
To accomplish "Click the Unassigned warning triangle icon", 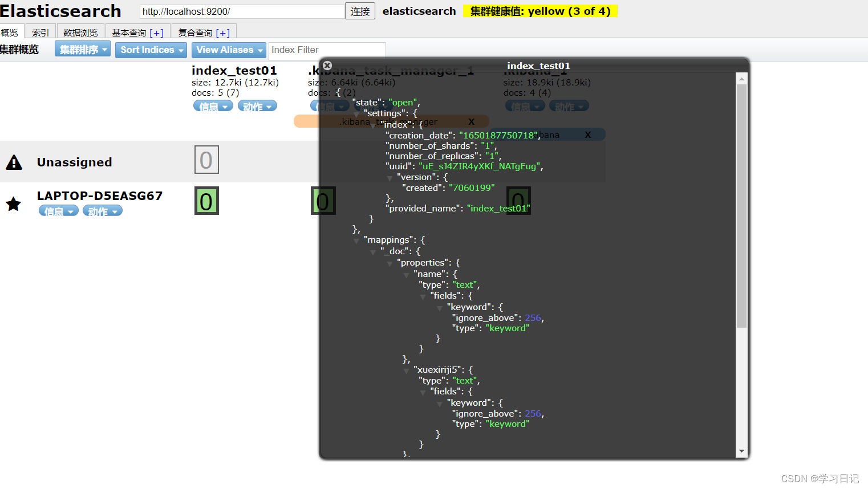I will click(x=14, y=162).
